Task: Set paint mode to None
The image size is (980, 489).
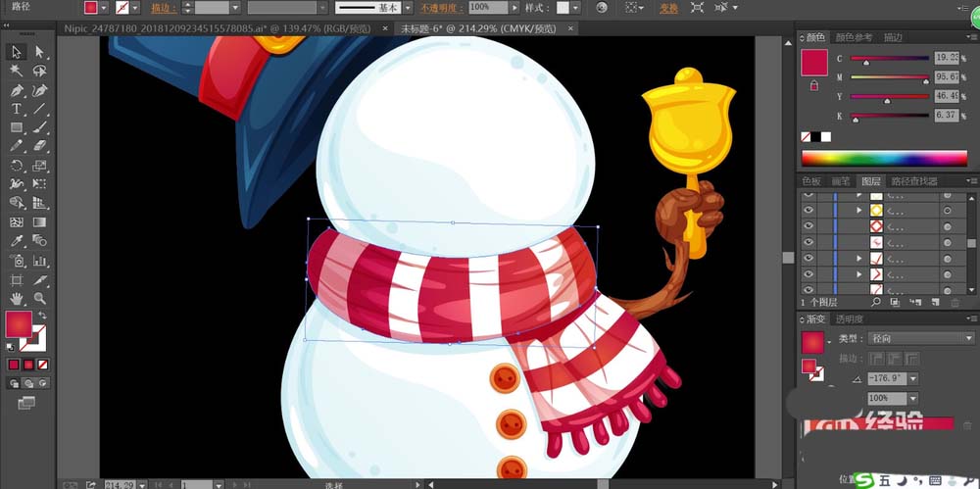Action: pos(43,364)
